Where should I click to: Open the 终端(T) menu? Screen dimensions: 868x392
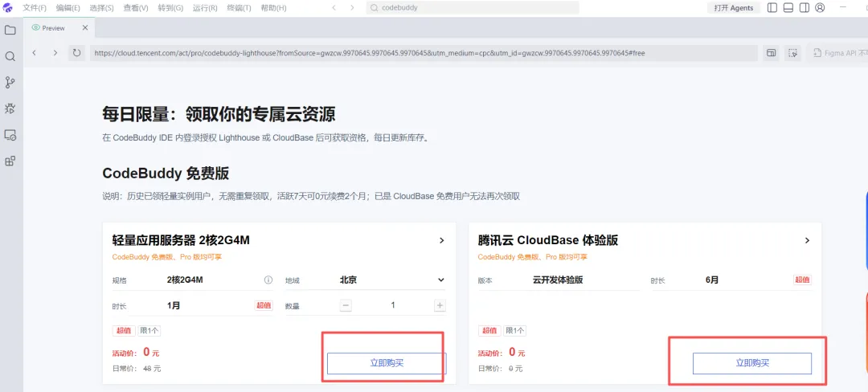point(240,8)
